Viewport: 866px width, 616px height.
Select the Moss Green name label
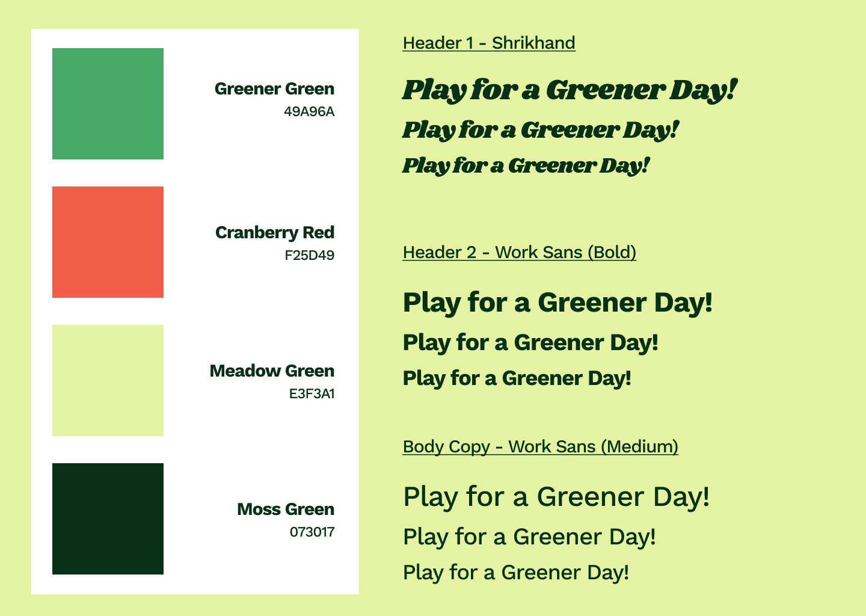(286, 510)
